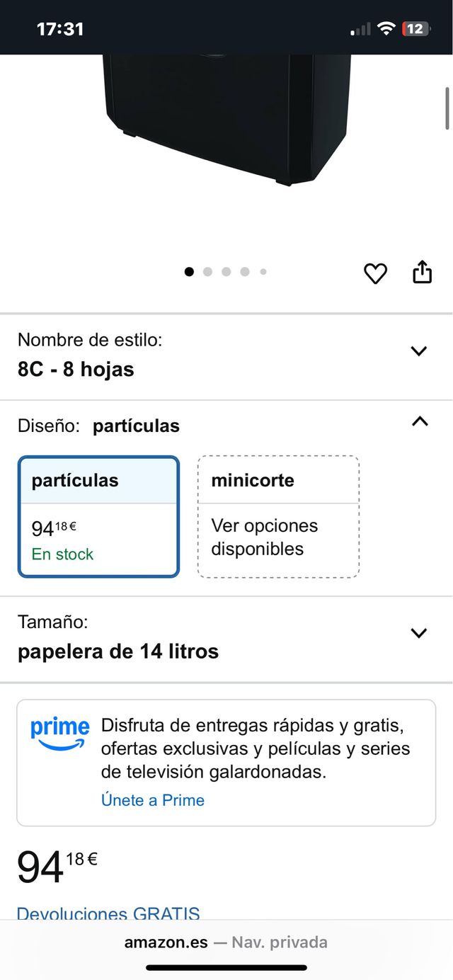Select the minicorte design option

278,517
